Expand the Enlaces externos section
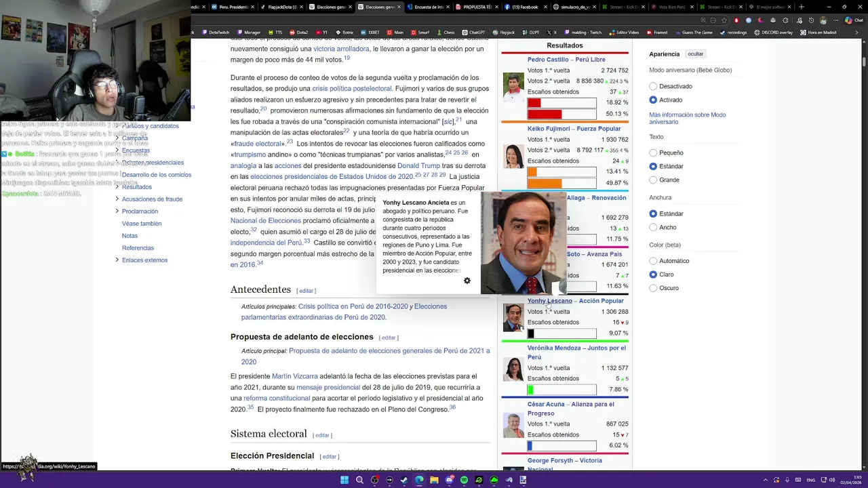 [x=117, y=260]
